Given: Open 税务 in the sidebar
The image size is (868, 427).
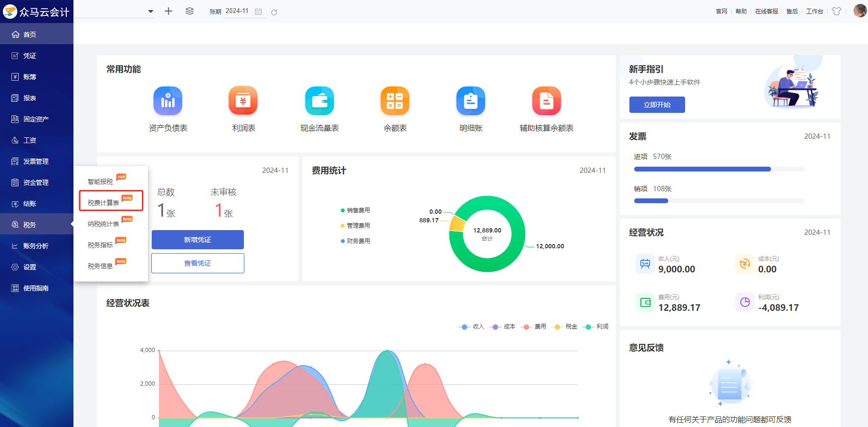Looking at the screenshot, I should [36, 225].
